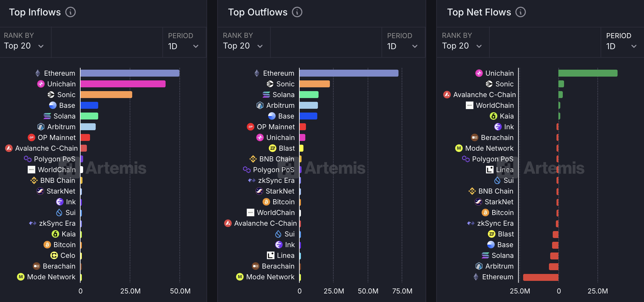Select Sonic orange bar in Top Outflows
This screenshot has width=644, height=302.
click(315, 84)
